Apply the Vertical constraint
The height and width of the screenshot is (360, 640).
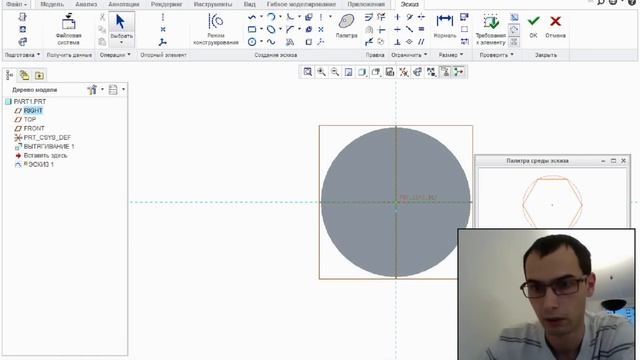397,17
